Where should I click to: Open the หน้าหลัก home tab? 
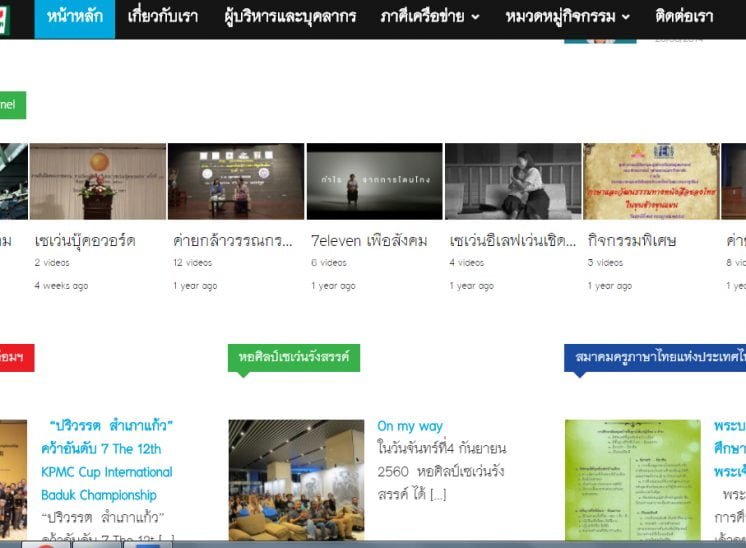pyautogui.click(x=75, y=18)
